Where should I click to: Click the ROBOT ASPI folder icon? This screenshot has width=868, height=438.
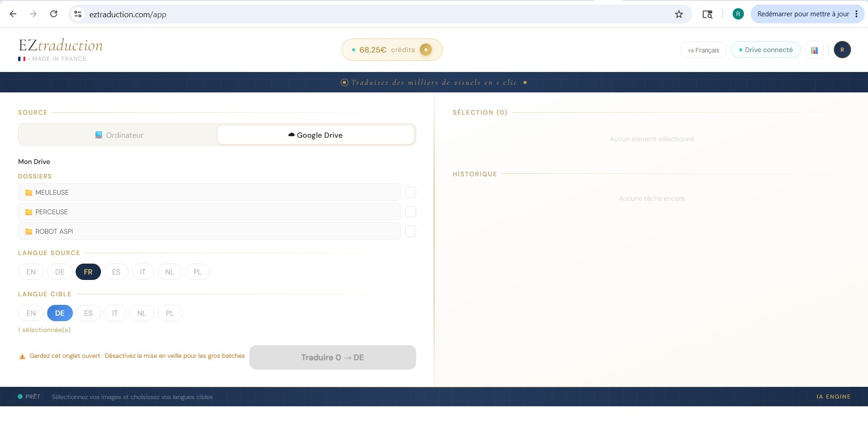29,231
